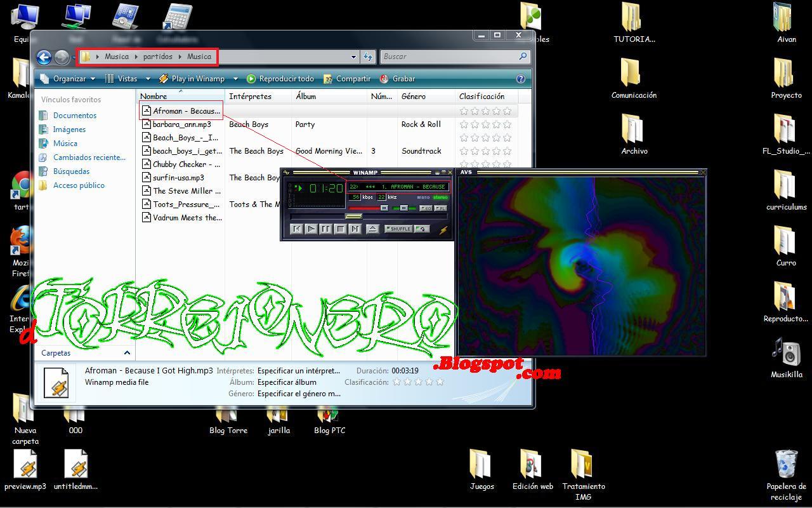The height and width of the screenshot is (508, 812).
Task: Open the Juegos desktop folder
Action: point(481,470)
